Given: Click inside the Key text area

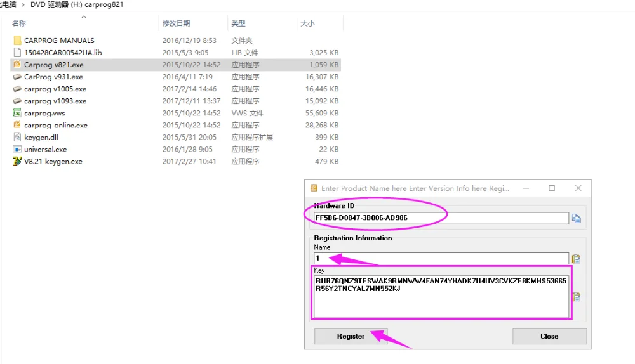Looking at the screenshot, I should coord(441,296).
